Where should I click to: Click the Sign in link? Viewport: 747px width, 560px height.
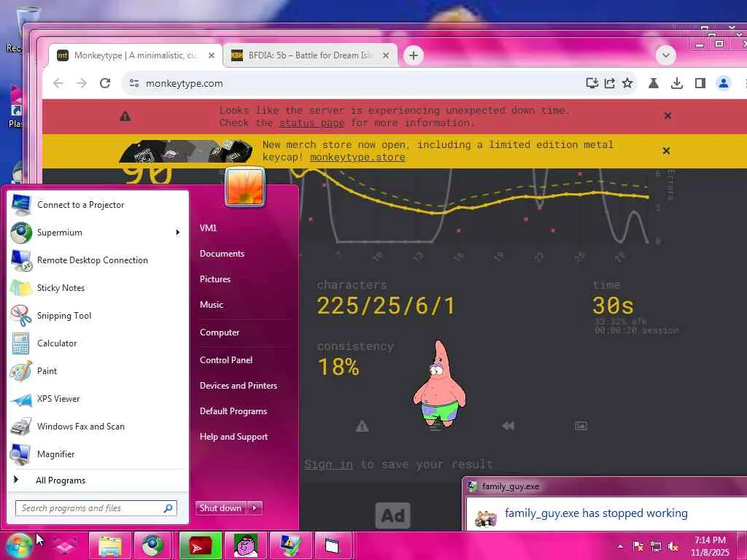pos(328,464)
